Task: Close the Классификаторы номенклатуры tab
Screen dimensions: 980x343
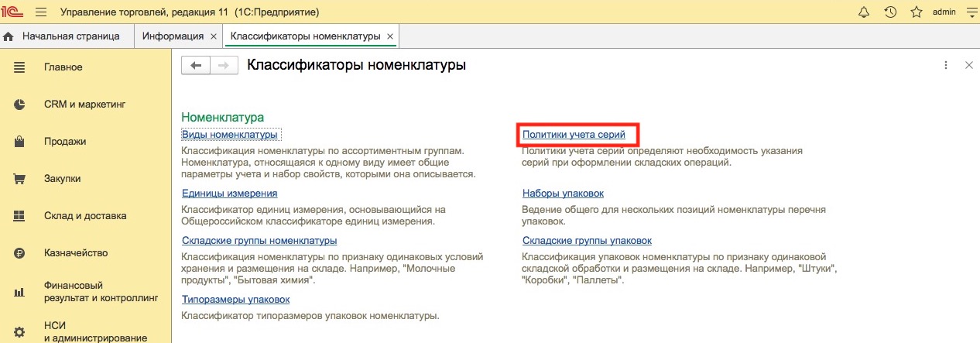Action: click(x=389, y=36)
